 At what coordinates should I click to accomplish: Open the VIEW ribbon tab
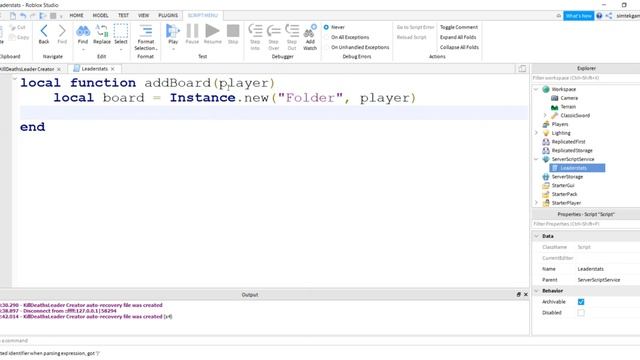click(143, 16)
